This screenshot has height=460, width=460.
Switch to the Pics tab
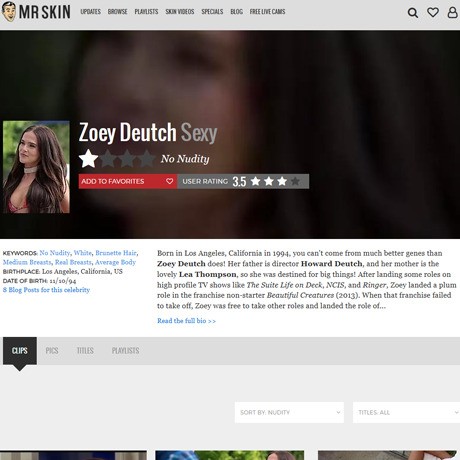[x=52, y=351]
